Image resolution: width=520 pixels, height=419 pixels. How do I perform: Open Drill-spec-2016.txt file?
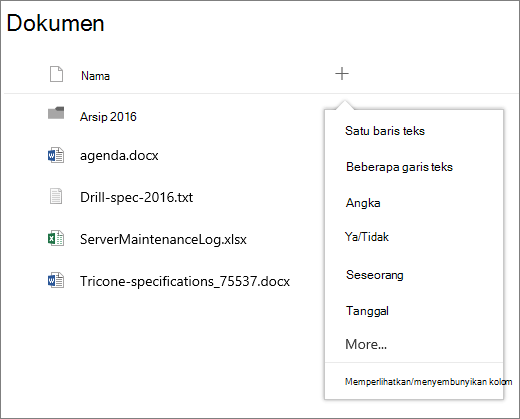pos(136,197)
